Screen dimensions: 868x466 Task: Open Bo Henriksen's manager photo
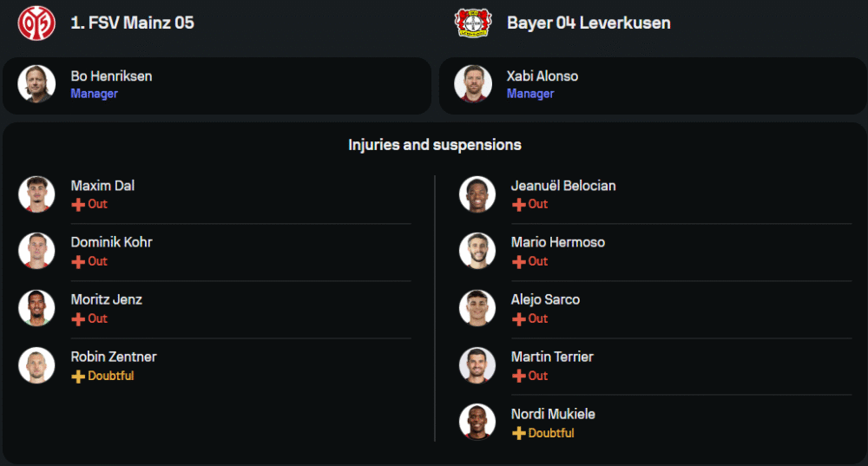[36, 84]
